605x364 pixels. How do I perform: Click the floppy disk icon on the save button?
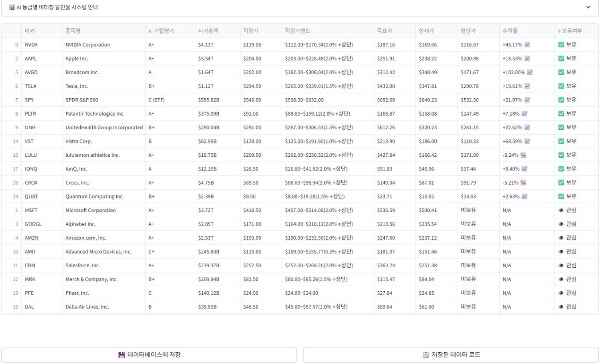[122, 354]
